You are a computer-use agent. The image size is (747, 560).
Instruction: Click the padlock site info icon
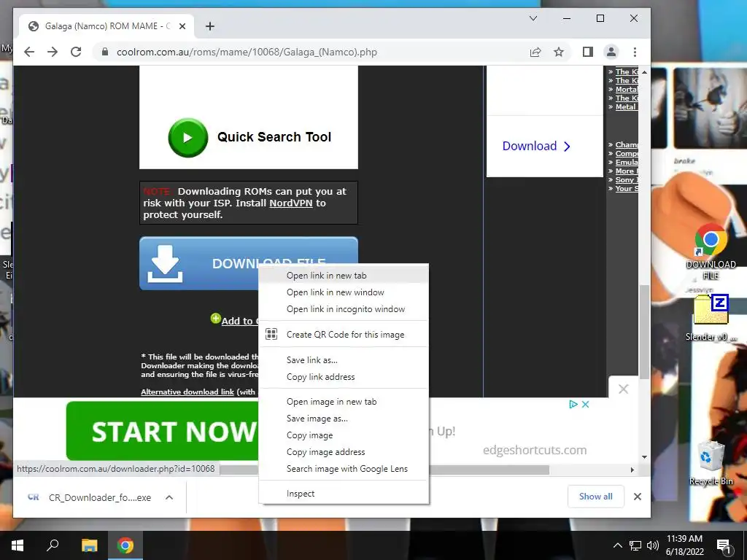point(105,52)
